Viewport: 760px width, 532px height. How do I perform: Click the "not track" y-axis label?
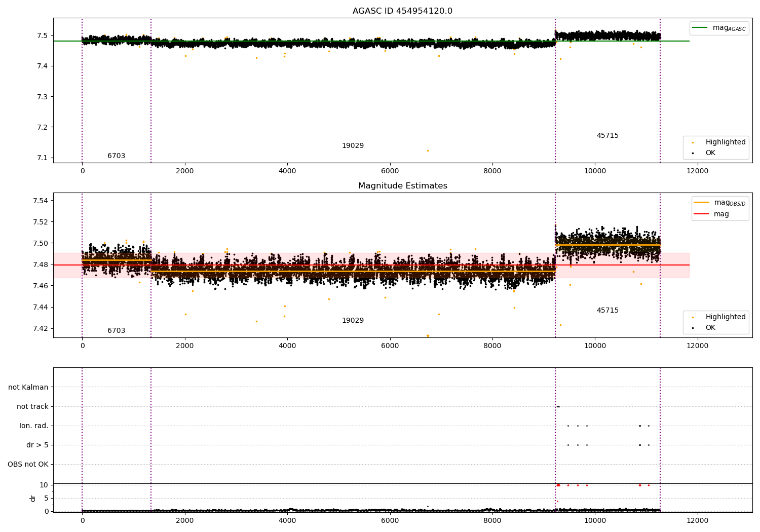pos(32,406)
